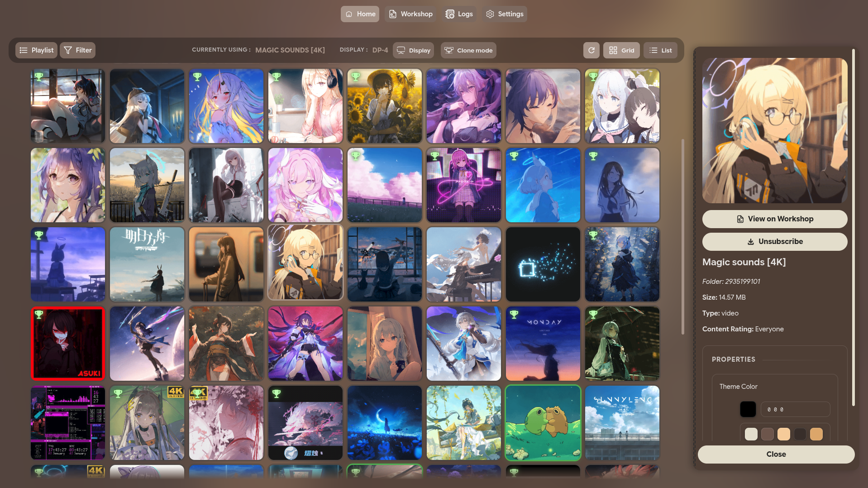
Task: Select the Arknights title silhouette wallpaper
Action: (x=147, y=264)
